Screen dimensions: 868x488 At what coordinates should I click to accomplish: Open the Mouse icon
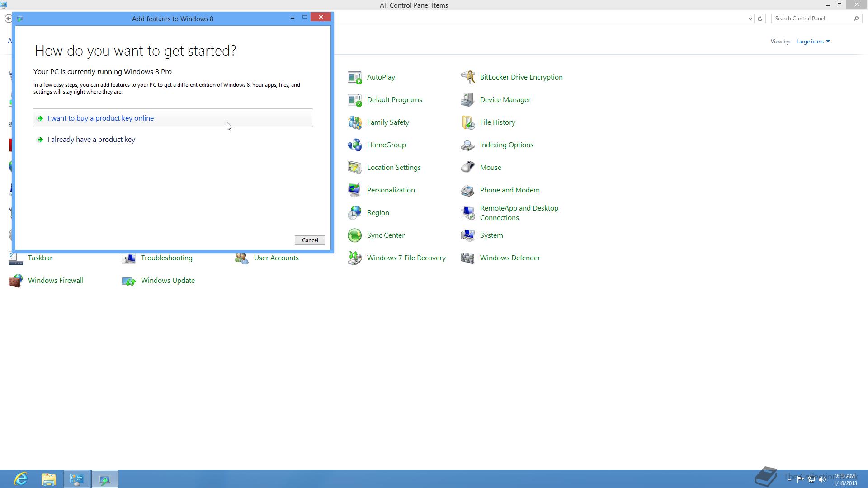point(468,168)
